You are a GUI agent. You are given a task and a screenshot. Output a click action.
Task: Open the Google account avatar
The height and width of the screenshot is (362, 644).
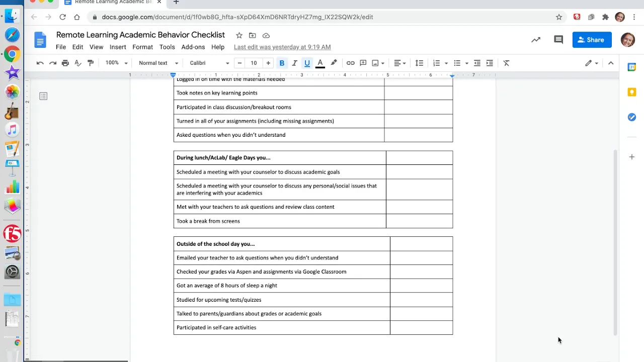coord(627,40)
